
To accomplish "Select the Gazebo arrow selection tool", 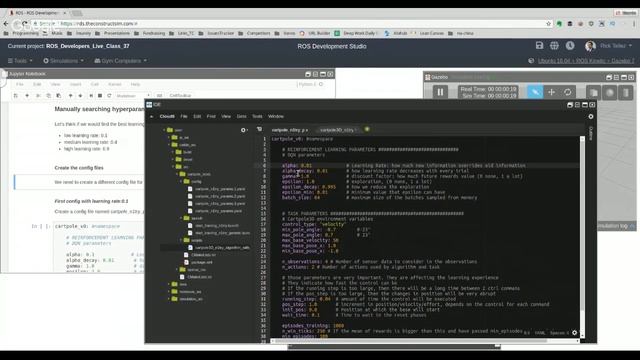I will click(535, 92).
